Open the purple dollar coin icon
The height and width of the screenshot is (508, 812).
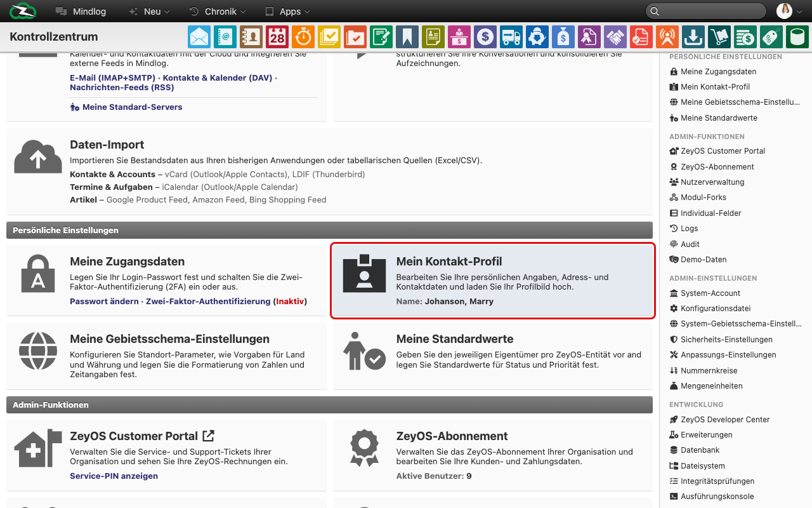click(x=485, y=37)
